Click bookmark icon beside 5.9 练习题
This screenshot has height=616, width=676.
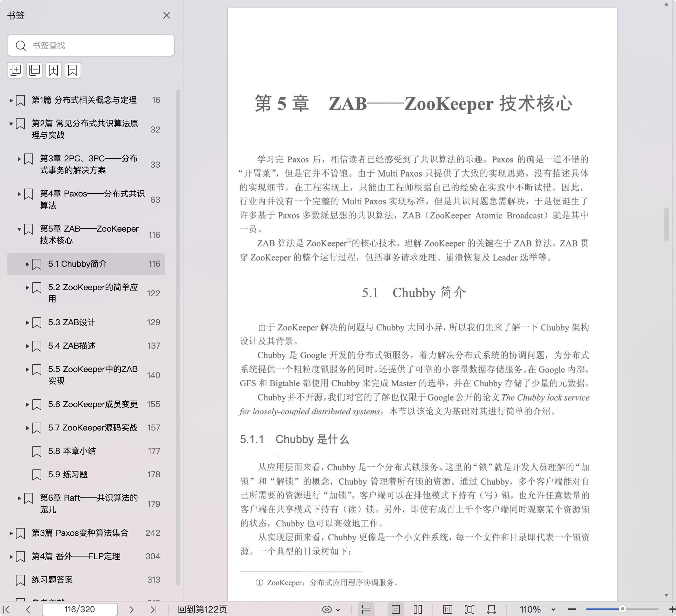37,475
